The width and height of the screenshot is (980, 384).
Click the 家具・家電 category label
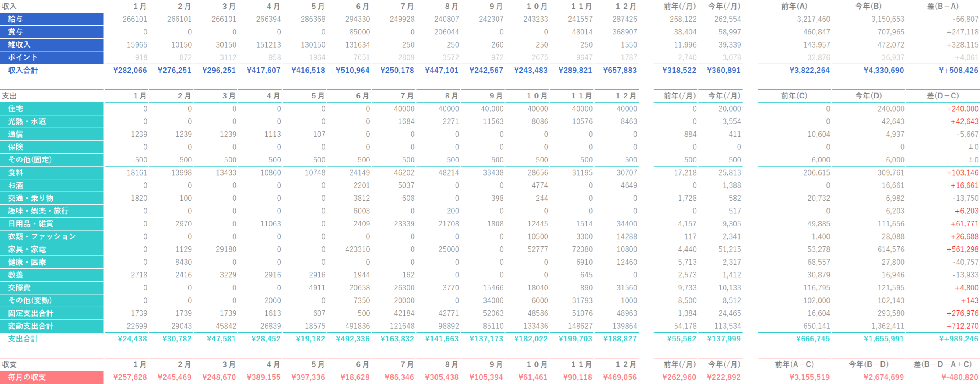tap(52, 249)
